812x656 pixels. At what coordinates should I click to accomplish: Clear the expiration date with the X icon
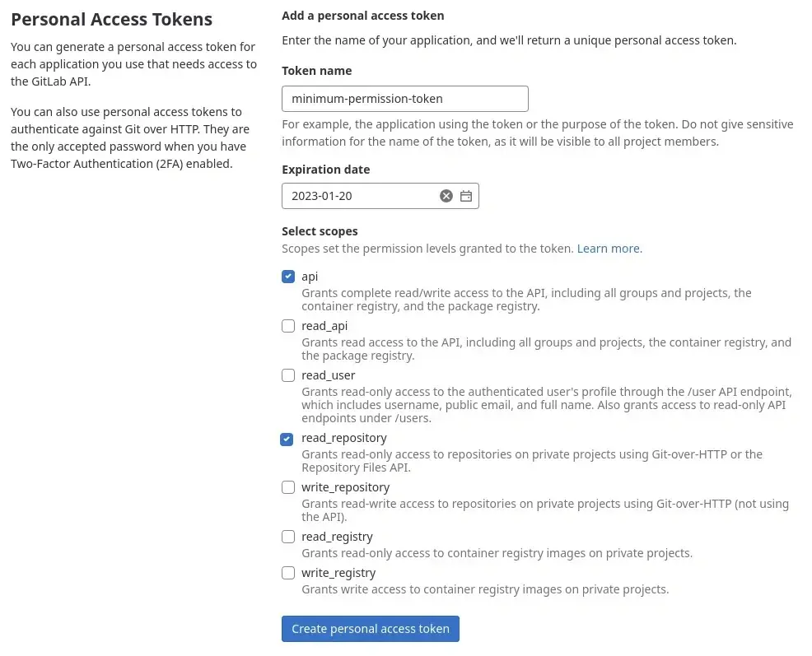(446, 196)
